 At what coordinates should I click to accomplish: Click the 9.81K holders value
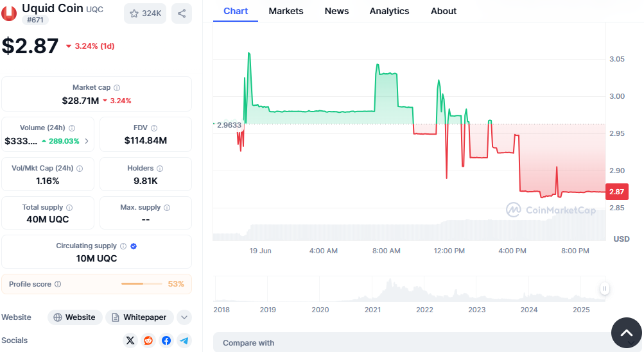(x=146, y=181)
